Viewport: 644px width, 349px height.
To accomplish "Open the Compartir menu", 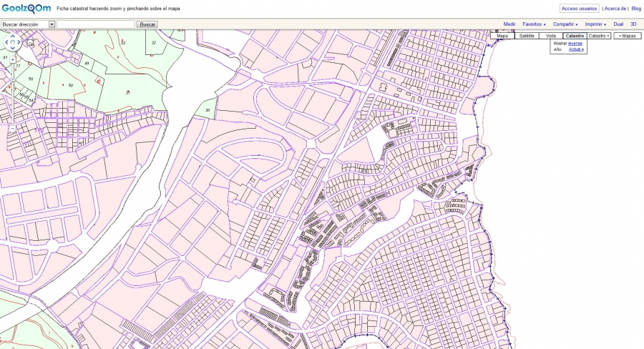I will click(565, 24).
